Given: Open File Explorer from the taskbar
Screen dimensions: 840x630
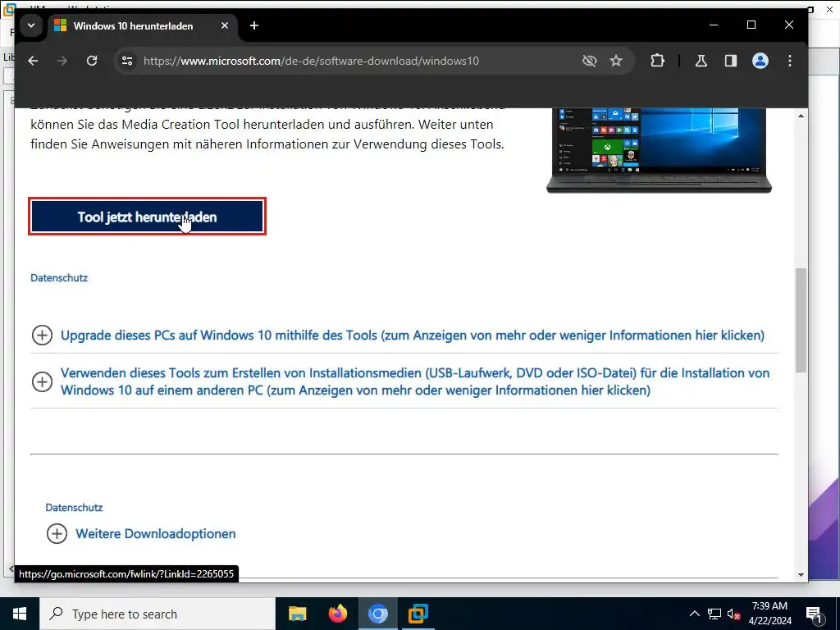Looking at the screenshot, I should [x=297, y=614].
